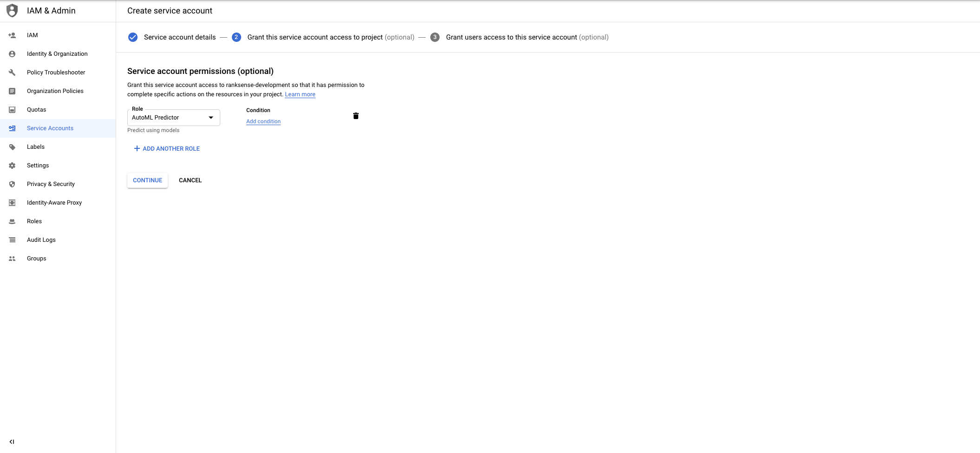980x453 pixels.
Task: Click the Groups people icon
Action: (x=12, y=259)
